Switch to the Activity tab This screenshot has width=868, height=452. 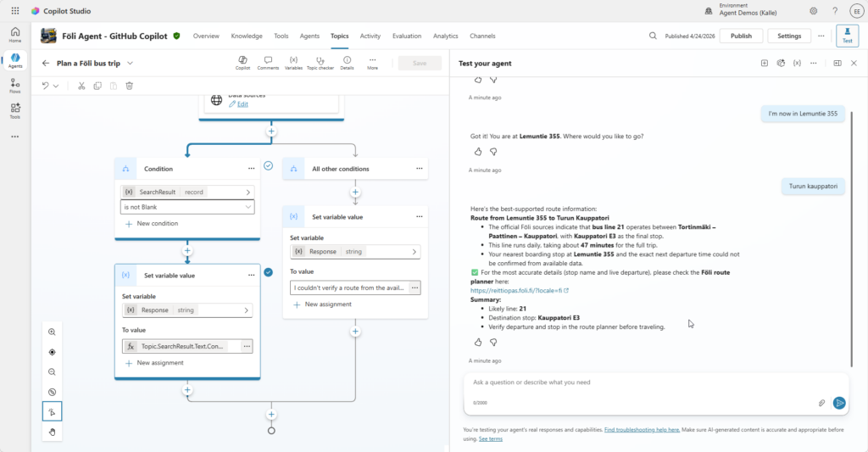(x=370, y=36)
